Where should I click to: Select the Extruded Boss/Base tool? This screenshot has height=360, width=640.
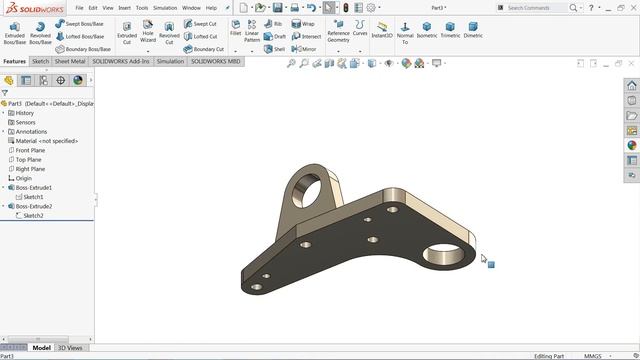tap(15, 33)
